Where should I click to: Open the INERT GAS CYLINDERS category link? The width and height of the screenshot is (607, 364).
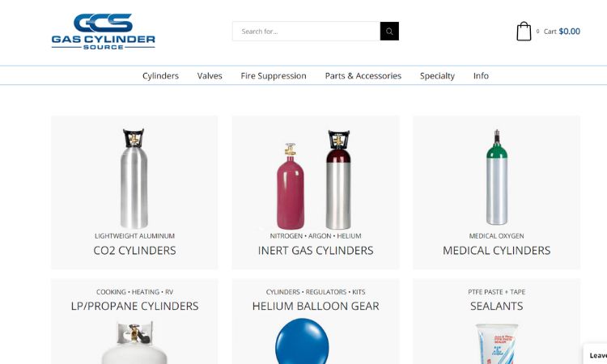316,251
